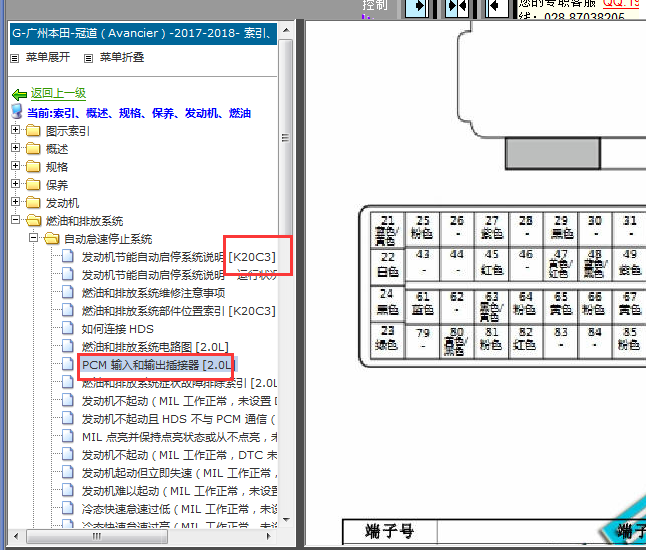This screenshot has width=646, height=550.
Task: Click document icon beside 发动机难以起动
Action: (68, 490)
